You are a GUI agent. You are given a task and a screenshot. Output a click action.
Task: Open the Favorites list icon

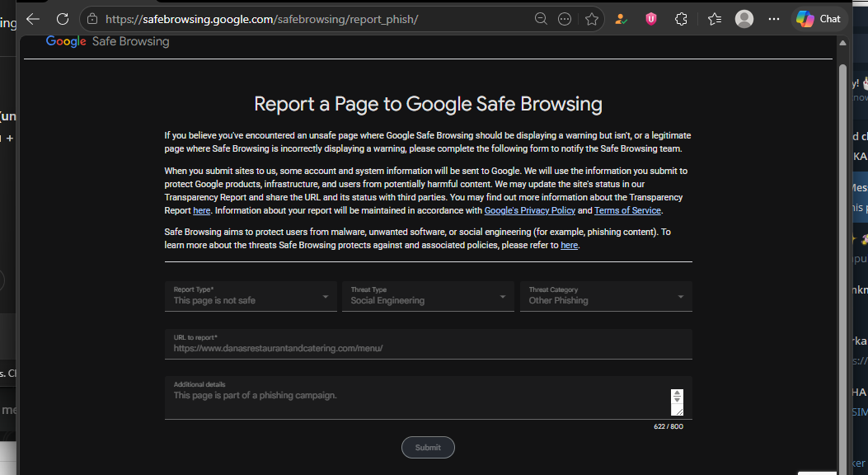tap(715, 19)
